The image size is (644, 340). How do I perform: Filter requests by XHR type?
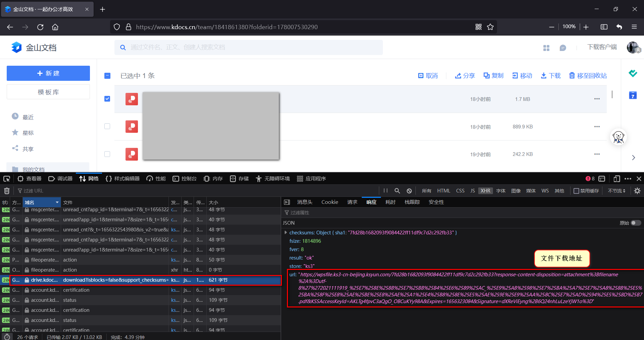pos(485,191)
